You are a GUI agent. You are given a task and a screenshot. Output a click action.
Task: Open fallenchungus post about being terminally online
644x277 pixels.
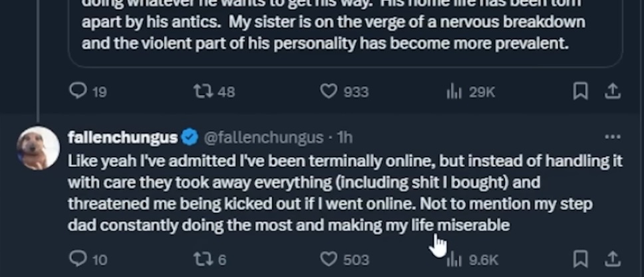[x=333, y=193]
